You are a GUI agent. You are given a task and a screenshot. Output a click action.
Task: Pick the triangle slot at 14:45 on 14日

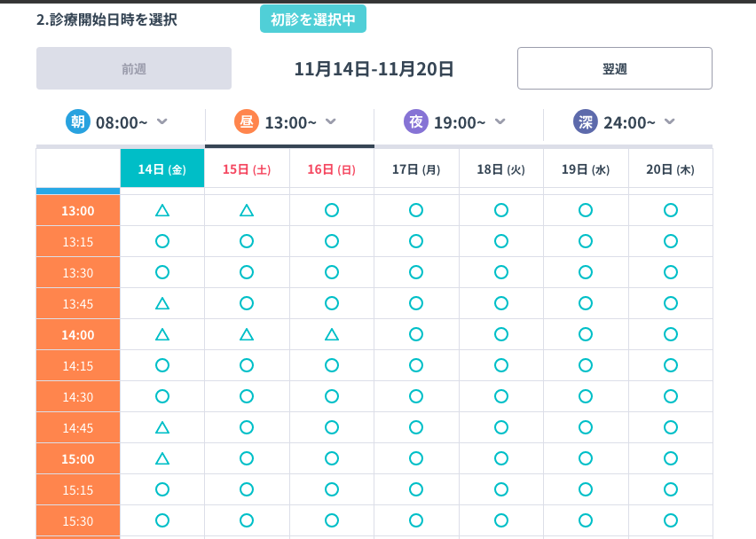pyautogui.click(x=162, y=427)
